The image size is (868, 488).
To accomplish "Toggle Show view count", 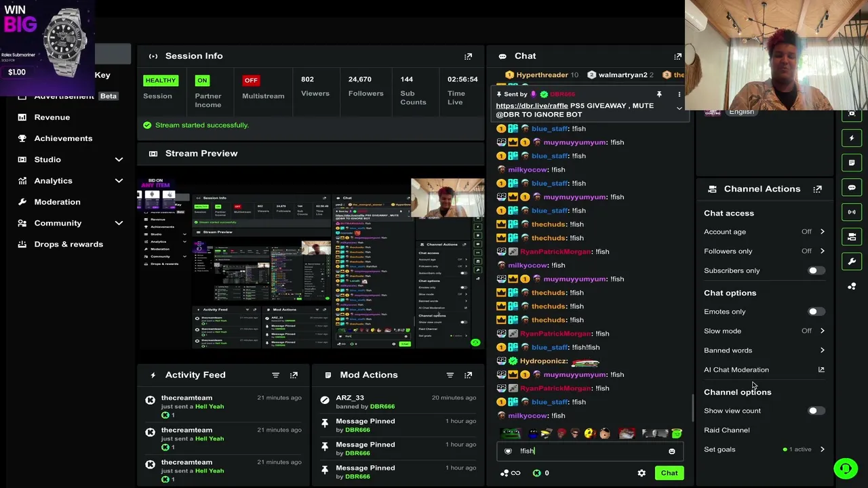I will click(816, 411).
